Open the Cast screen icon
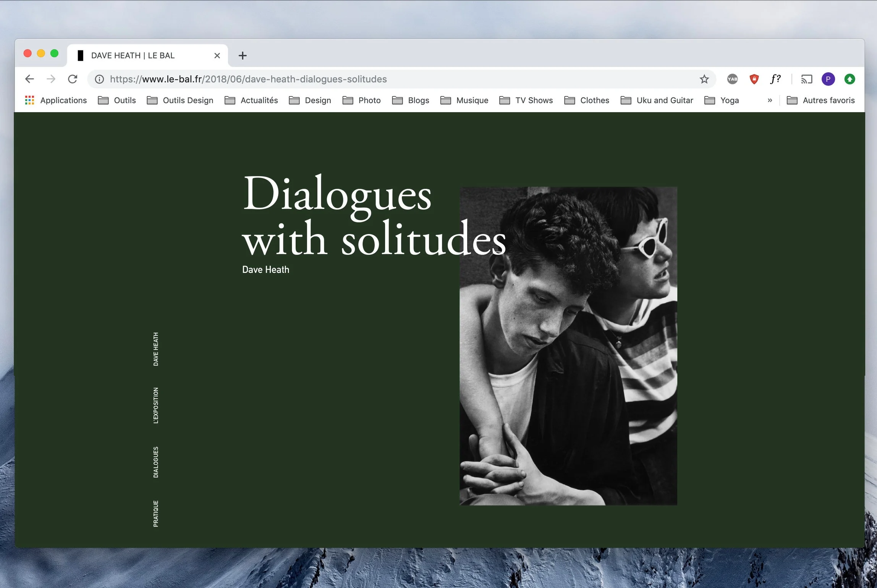Viewport: 877px width, 588px height. coord(806,79)
